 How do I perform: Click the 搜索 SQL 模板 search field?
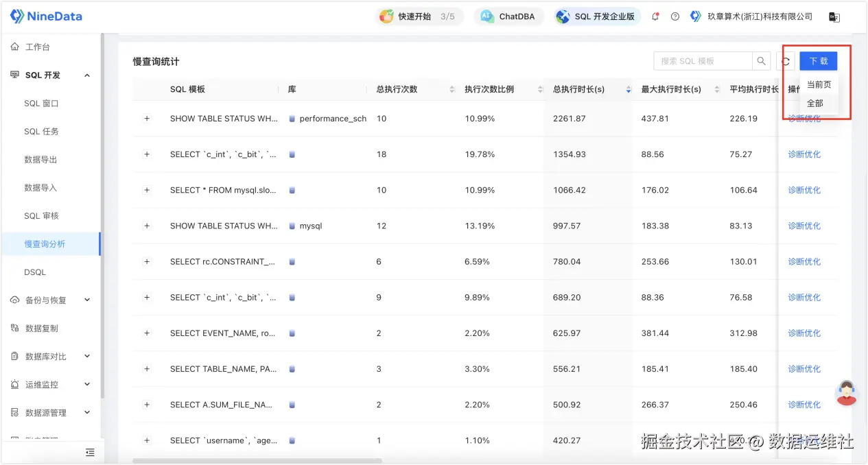click(703, 61)
